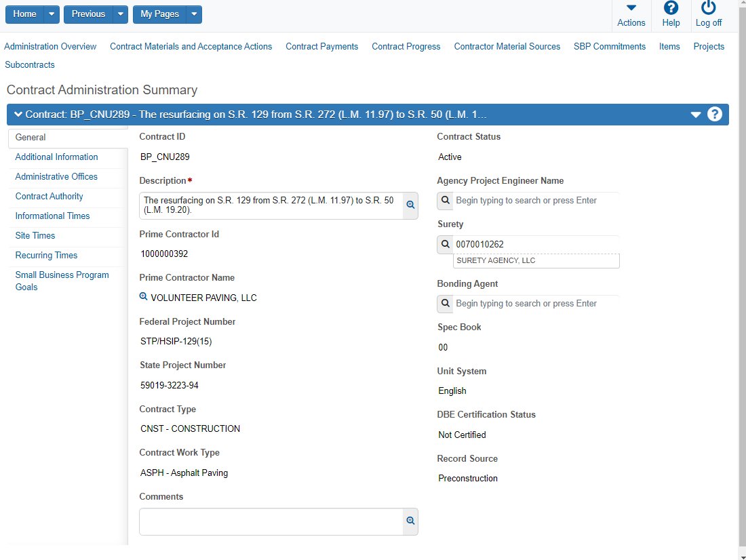Open contract header actions arrow menu
Viewport: 746px width, 560px height.
pyautogui.click(x=695, y=115)
